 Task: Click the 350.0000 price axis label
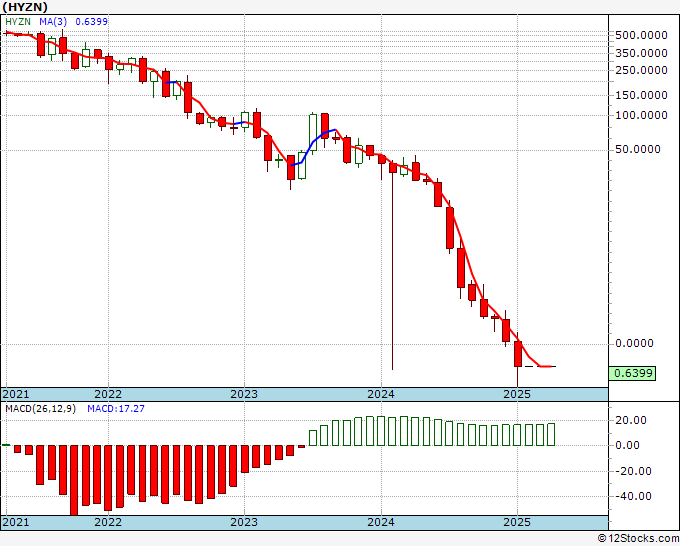point(641,53)
